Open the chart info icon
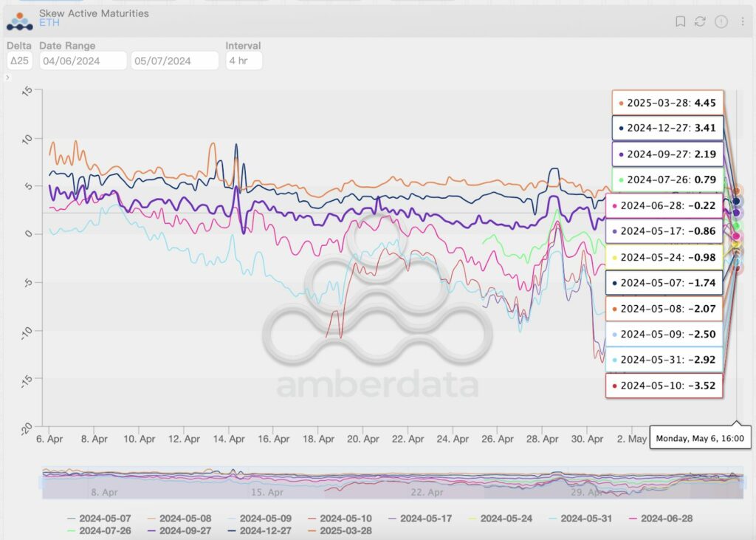 point(720,21)
